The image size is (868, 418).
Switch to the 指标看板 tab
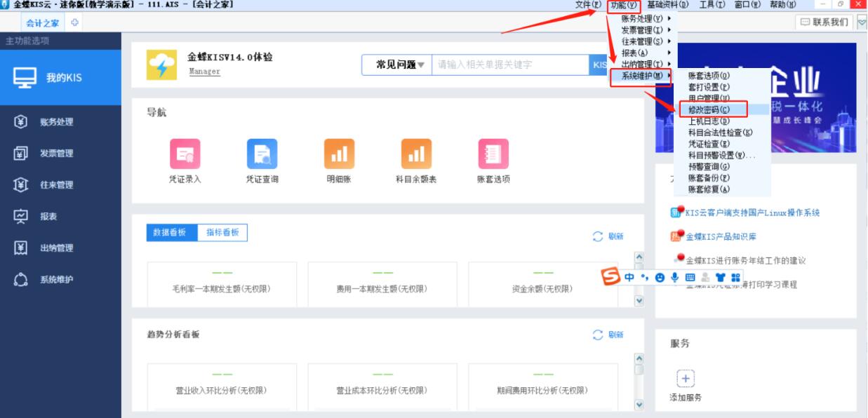click(x=222, y=233)
